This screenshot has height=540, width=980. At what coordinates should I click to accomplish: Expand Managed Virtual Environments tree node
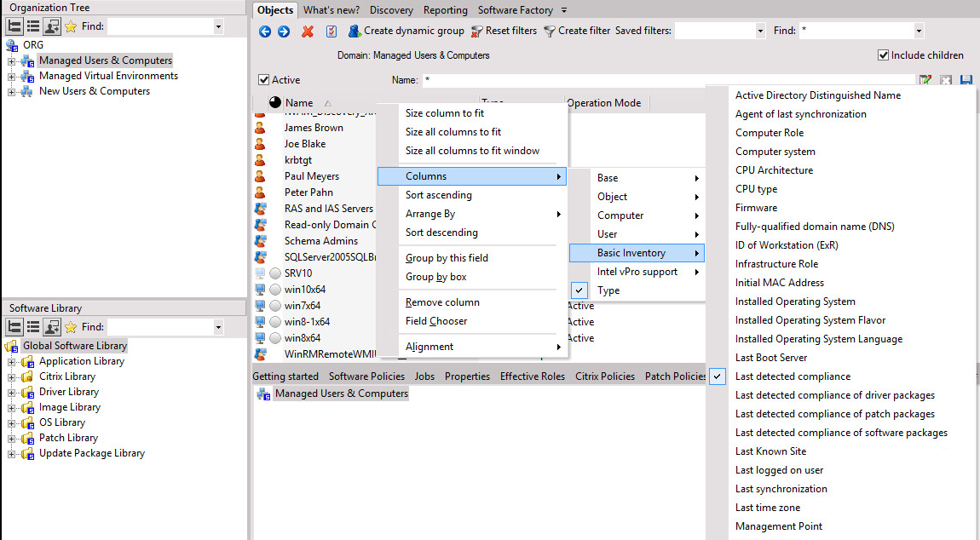(12, 77)
